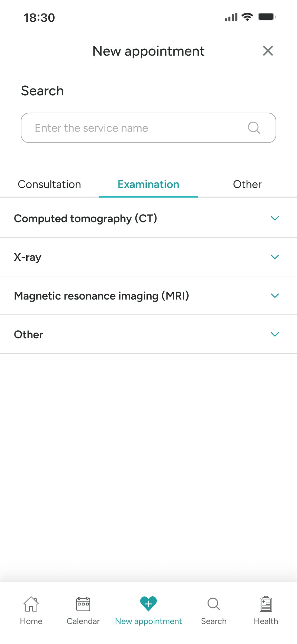Switch to the Consultation tab
This screenshot has height=644, width=297.
click(x=49, y=184)
